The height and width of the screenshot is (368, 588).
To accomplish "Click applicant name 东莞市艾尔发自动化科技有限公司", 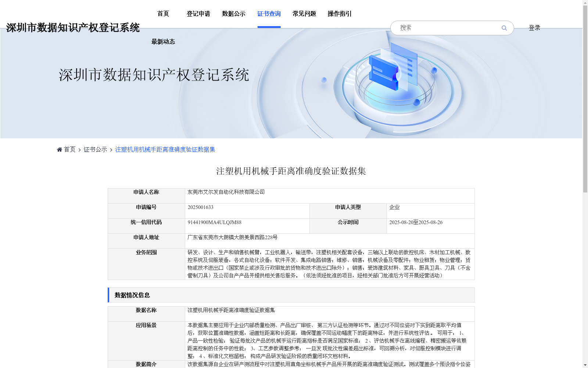I will click(226, 192).
